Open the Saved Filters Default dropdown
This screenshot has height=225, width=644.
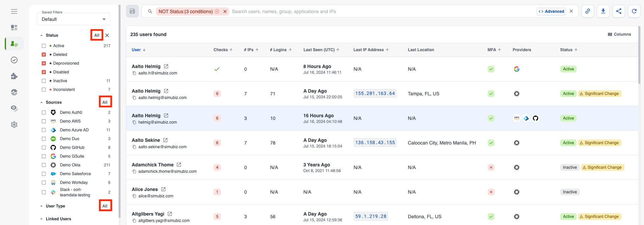[x=73, y=19]
